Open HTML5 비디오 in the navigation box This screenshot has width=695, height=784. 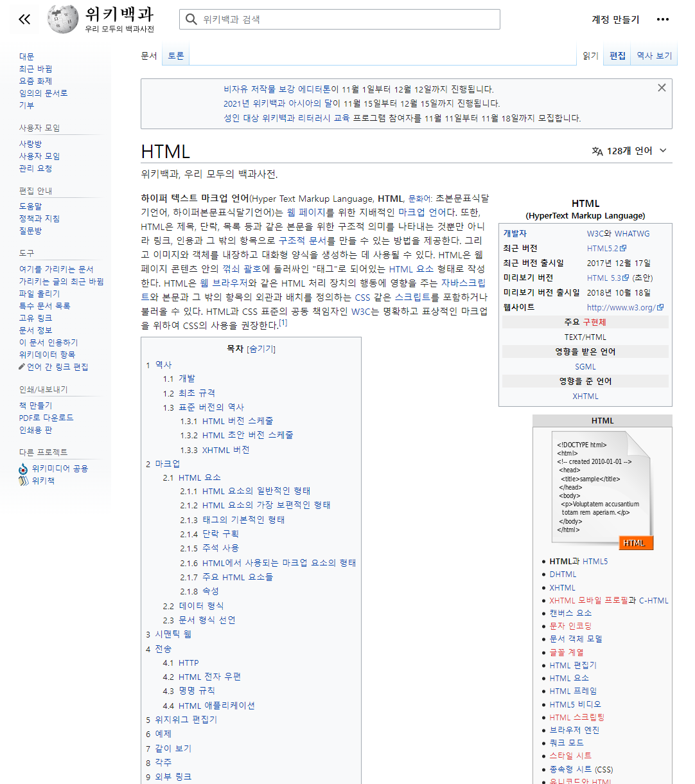coord(576,704)
